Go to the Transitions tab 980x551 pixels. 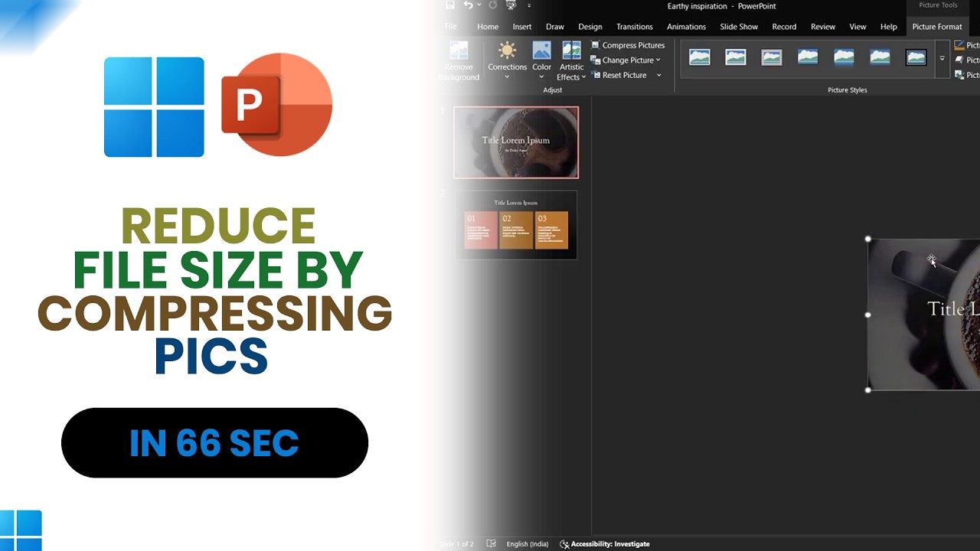coord(635,27)
